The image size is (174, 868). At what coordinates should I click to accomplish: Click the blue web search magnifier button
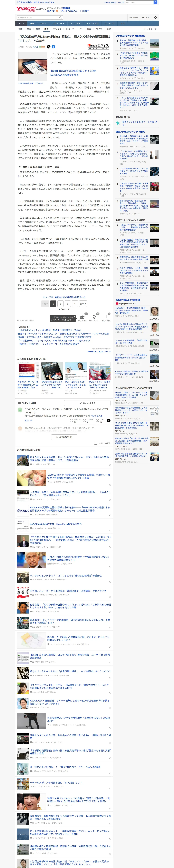(x=155, y=2)
